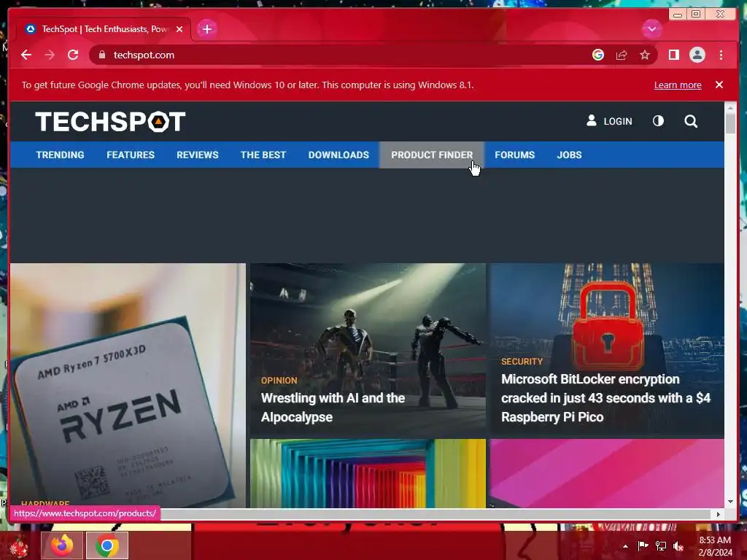Image resolution: width=747 pixels, height=560 pixels.
Task: Click the TechSpot logo
Action: click(x=110, y=122)
